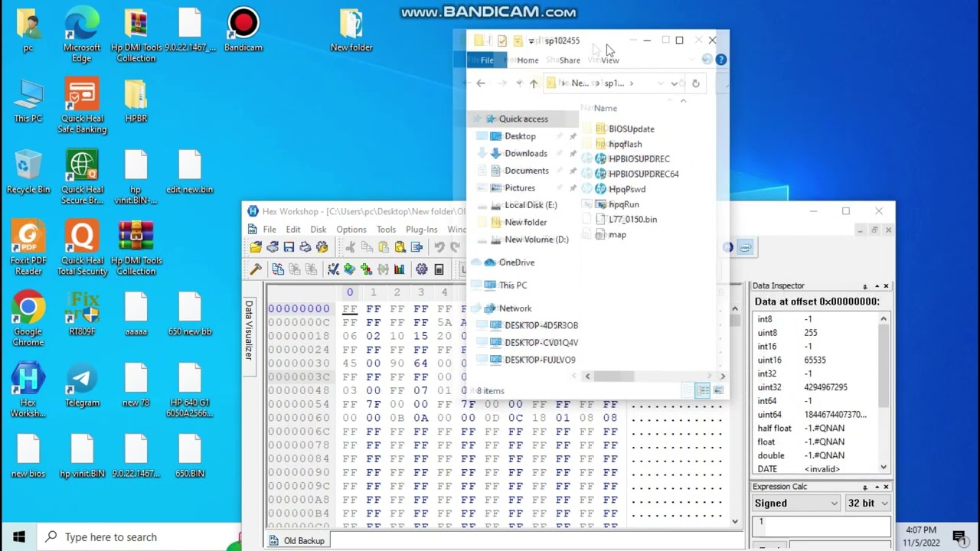980x551 pixels.
Task: Open the Explorer address bar history dropdown
Action: pos(675,83)
